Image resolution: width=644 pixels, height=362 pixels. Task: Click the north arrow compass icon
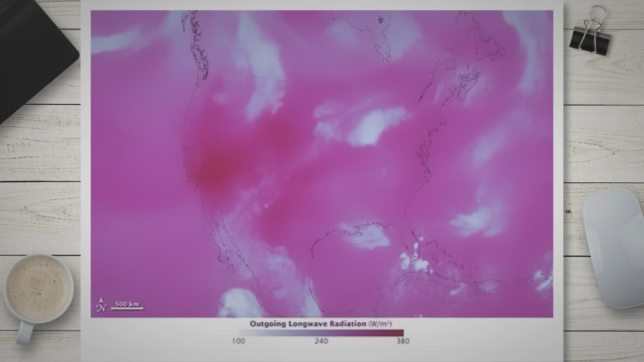pyautogui.click(x=101, y=305)
